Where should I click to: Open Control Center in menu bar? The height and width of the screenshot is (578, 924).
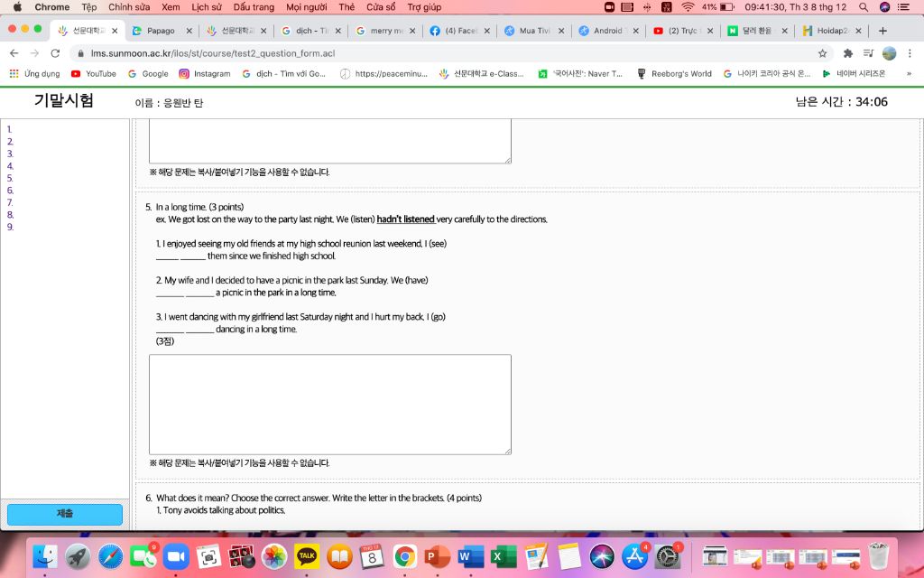(902, 7)
